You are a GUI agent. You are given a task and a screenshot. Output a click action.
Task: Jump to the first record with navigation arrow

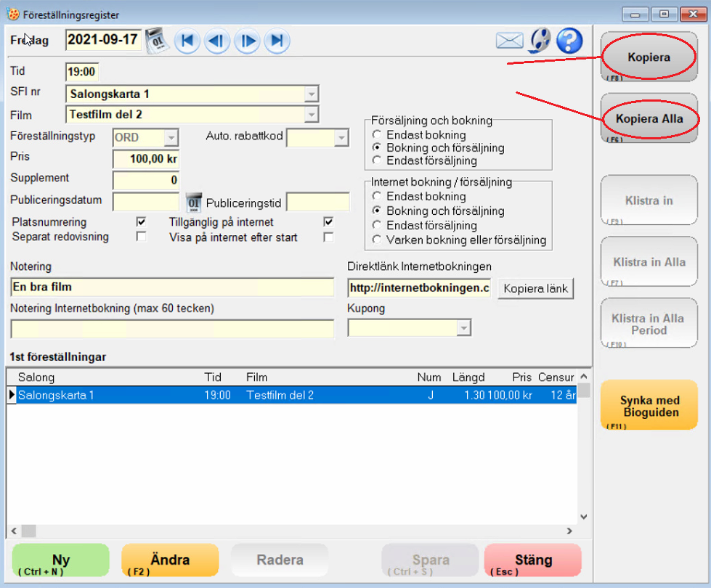pos(187,41)
